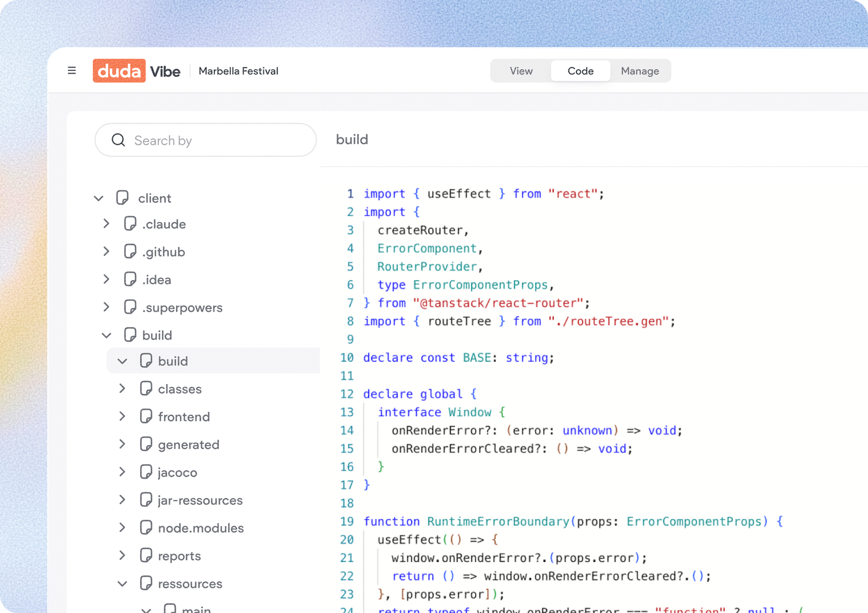Image resolution: width=868 pixels, height=613 pixels.
Task: Focus the Search by input field
Action: point(205,140)
